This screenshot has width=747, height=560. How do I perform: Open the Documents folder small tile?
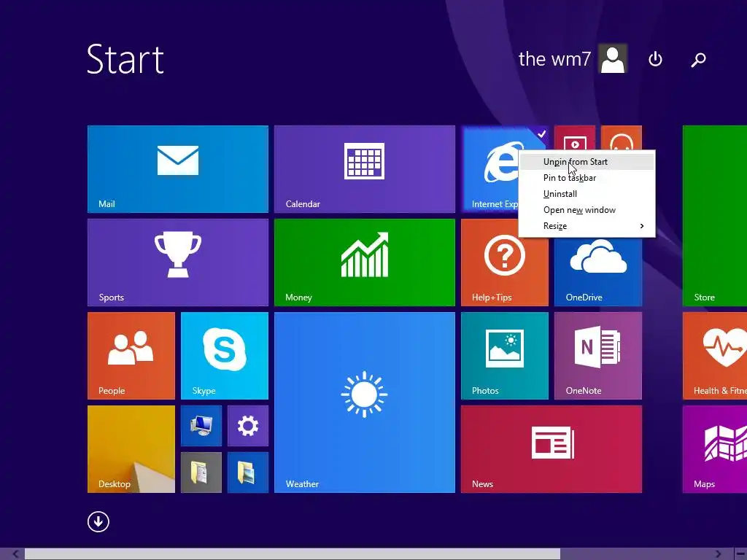[x=201, y=472]
